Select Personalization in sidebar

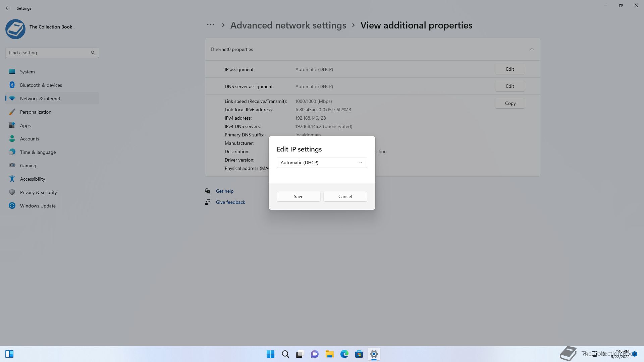(x=36, y=112)
